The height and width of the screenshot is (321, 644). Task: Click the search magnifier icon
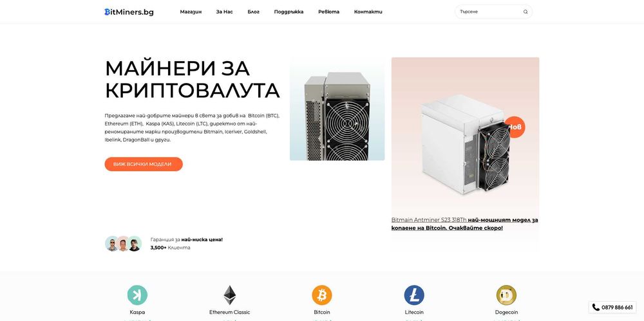point(526,12)
